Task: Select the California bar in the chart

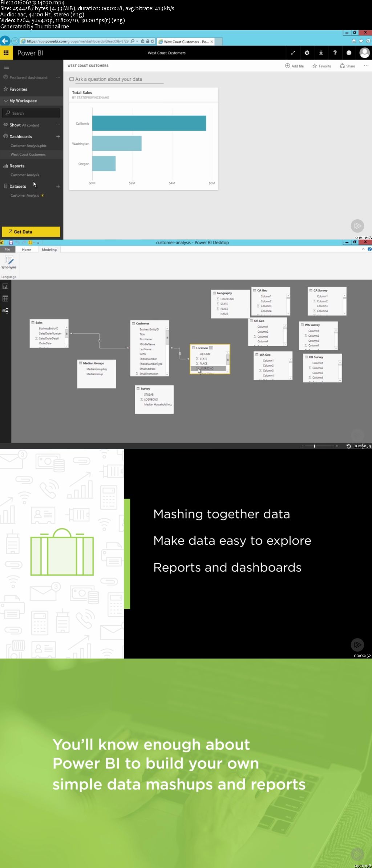Action: [x=149, y=123]
